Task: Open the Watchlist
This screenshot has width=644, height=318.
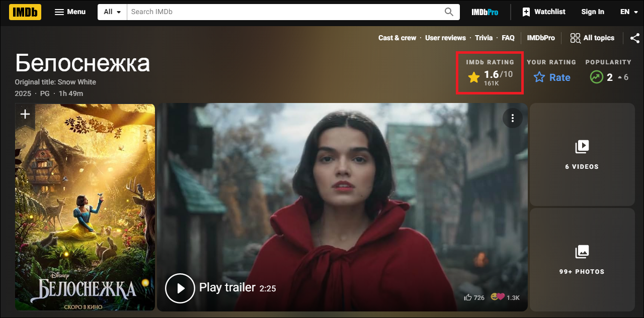Action: [543, 12]
